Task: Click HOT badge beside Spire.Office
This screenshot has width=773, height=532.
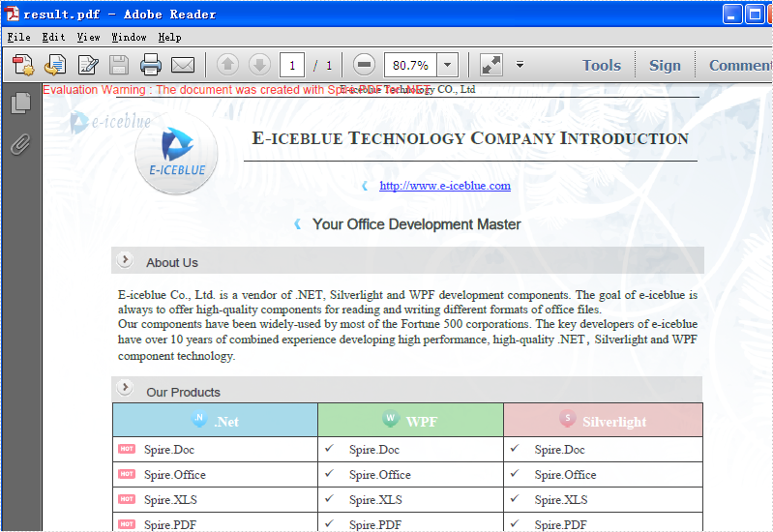Action: (127, 474)
